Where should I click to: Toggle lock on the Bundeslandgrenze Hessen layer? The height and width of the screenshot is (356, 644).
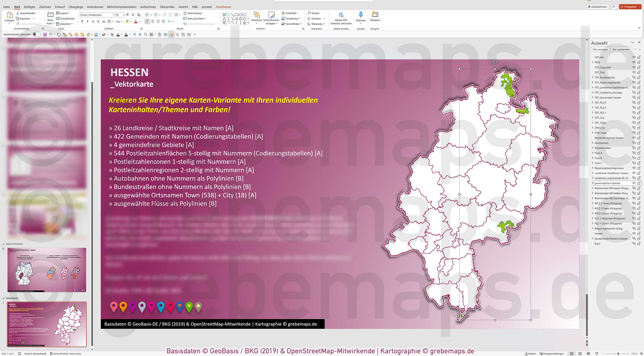(639, 138)
